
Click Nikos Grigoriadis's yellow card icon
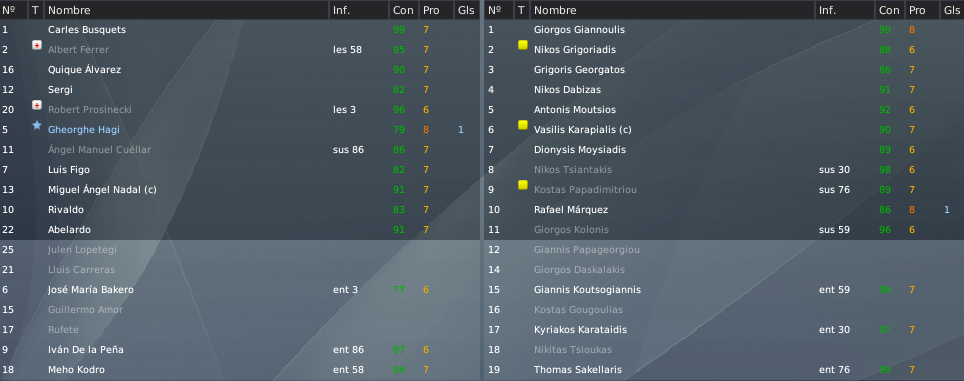(523, 45)
